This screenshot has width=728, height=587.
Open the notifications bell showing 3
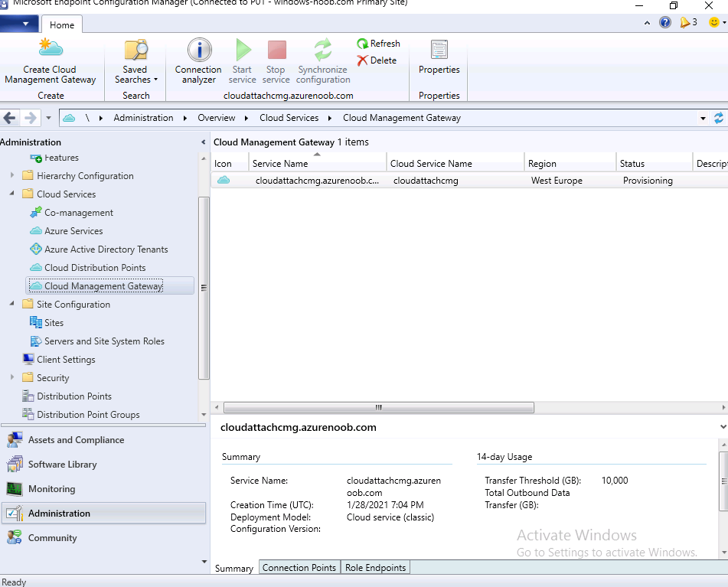click(688, 22)
